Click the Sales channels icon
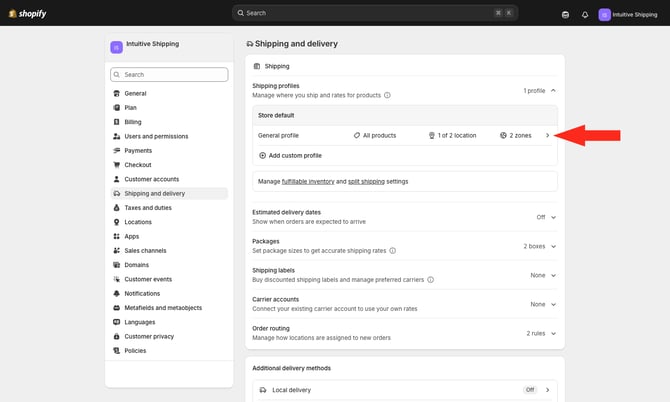 coord(116,251)
